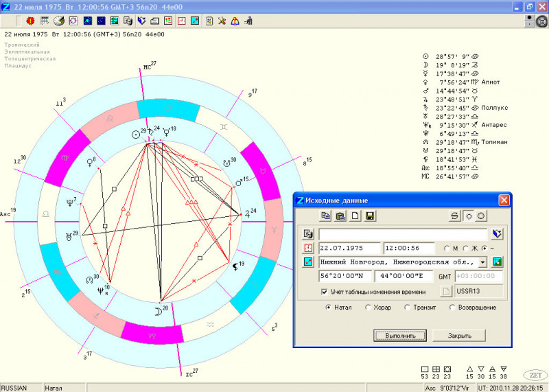Click the Натал status bar entry

54,388
